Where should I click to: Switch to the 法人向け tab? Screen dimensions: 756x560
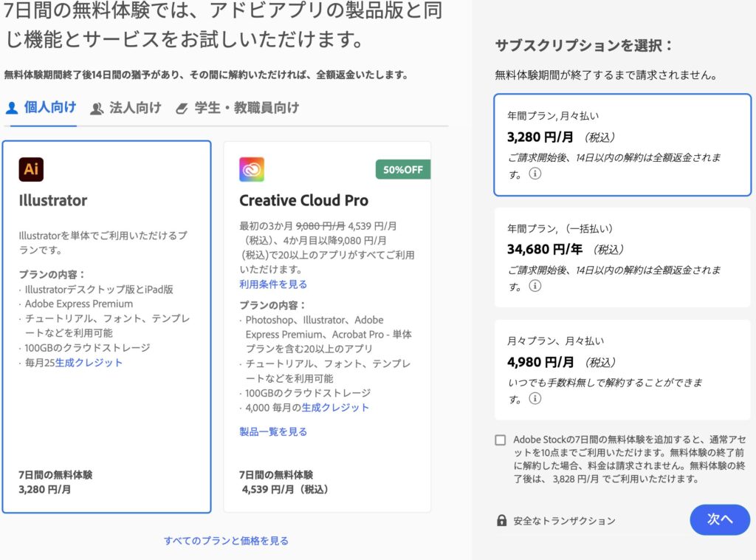(x=126, y=108)
